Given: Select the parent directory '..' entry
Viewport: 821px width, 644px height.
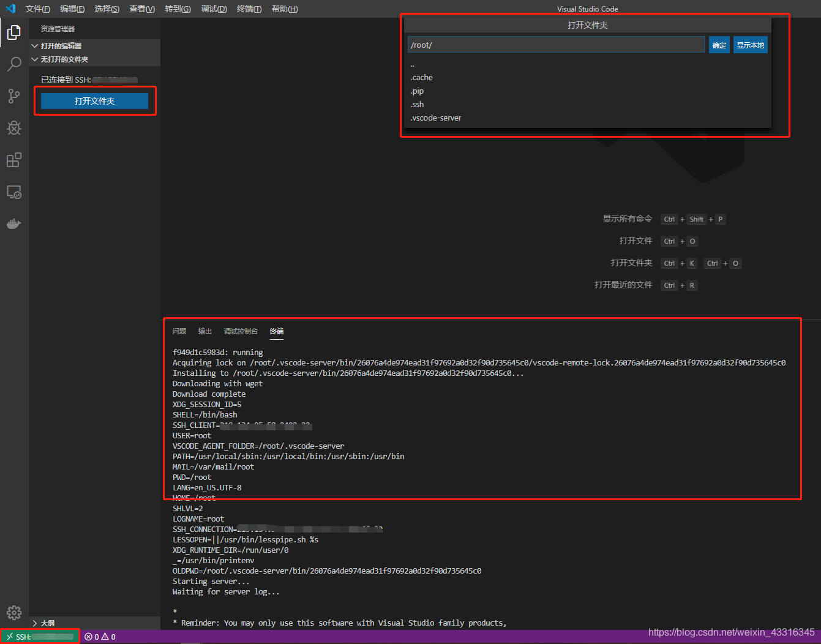Looking at the screenshot, I should pos(587,64).
